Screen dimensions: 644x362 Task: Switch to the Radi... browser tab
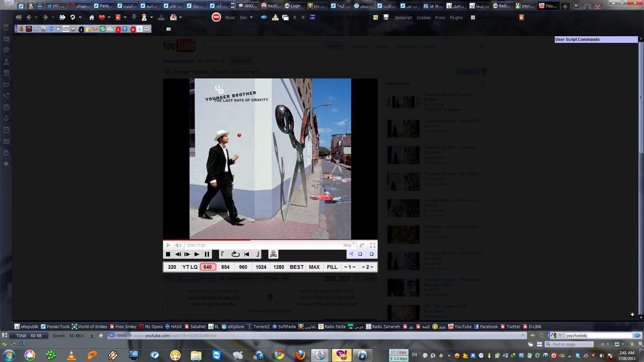[501, 6]
